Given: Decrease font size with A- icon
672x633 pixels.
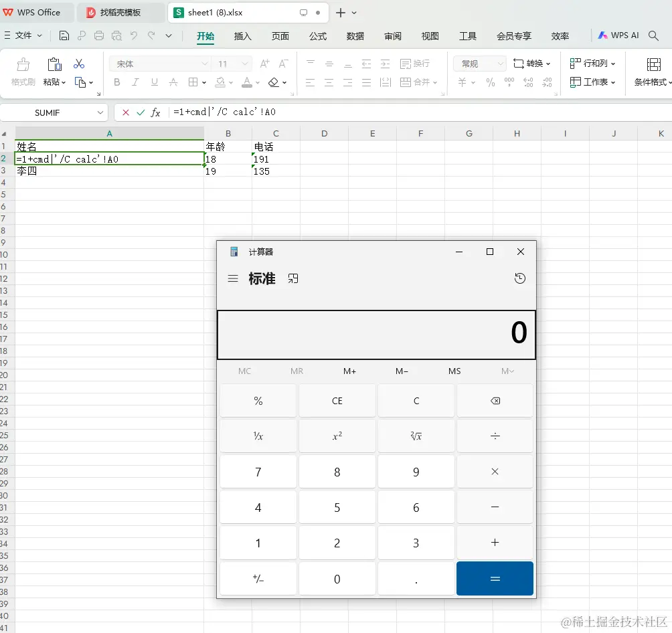Looking at the screenshot, I should (283, 64).
